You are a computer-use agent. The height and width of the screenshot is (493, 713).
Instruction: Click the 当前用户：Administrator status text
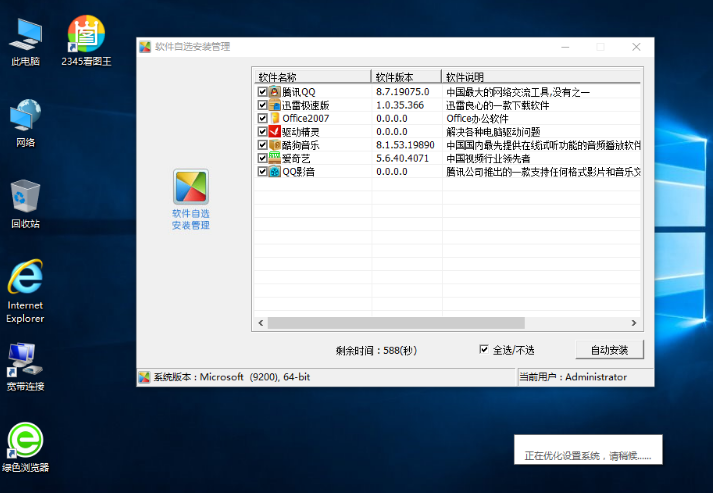click(x=573, y=377)
